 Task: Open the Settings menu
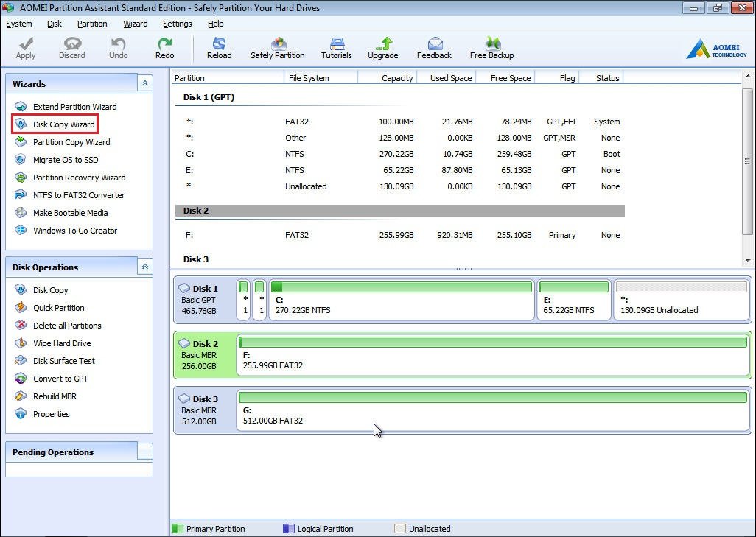point(177,24)
